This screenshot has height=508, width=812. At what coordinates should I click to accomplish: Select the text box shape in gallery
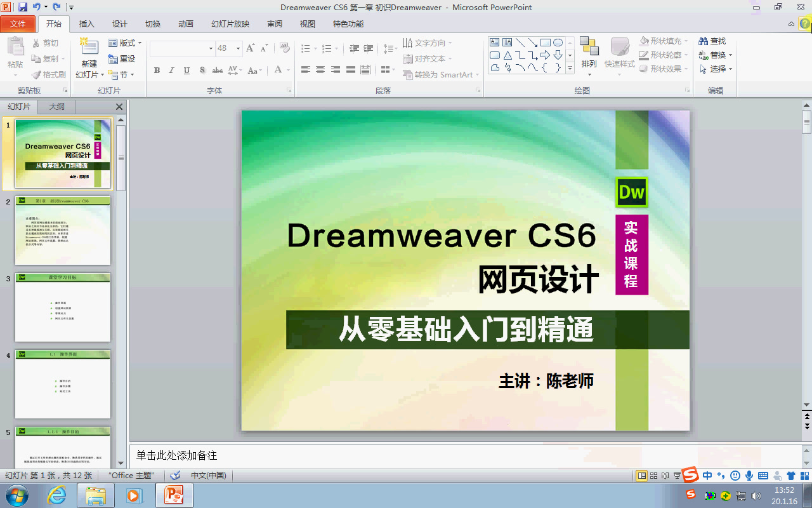tap(495, 43)
